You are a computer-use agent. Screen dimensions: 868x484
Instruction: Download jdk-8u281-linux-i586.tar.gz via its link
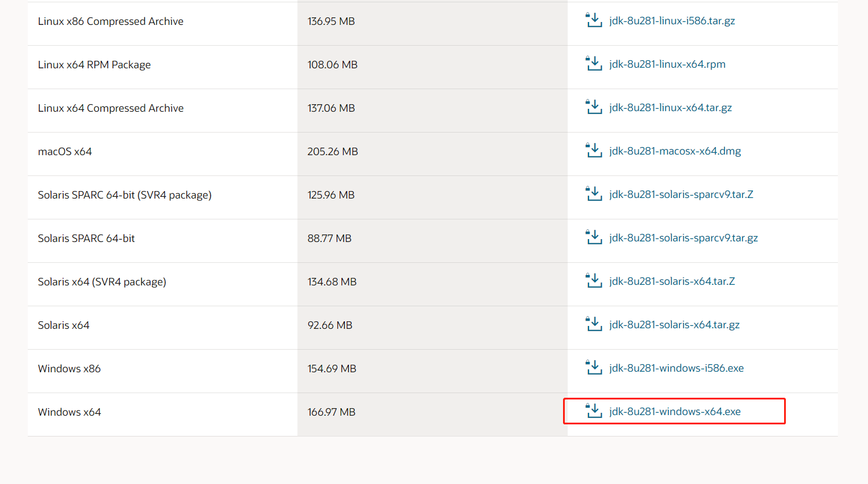(x=672, y=21)
